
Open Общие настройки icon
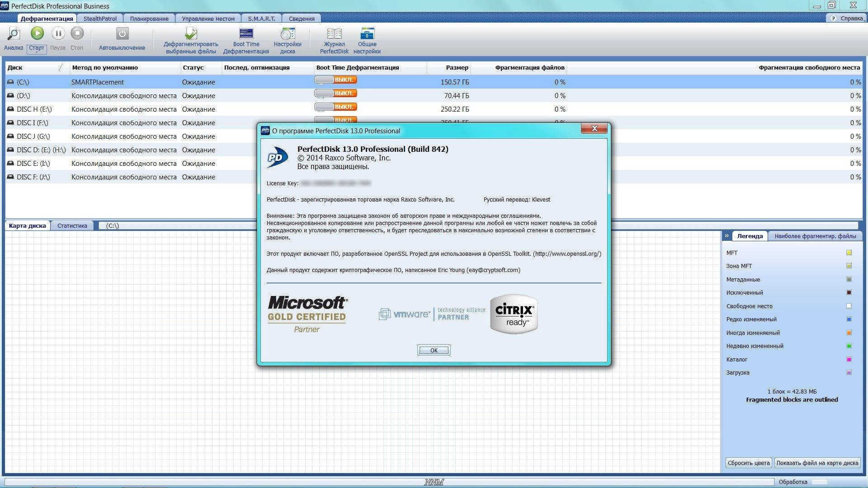click(367, 33)
